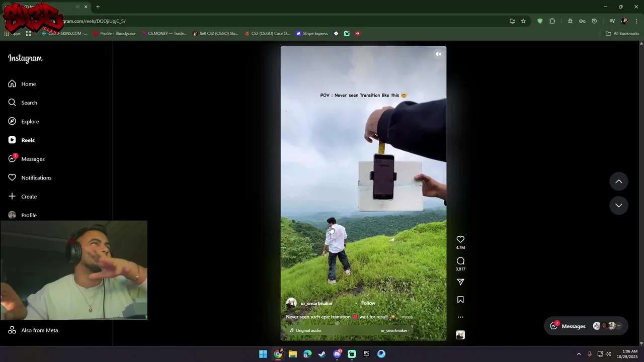The image size is (644, 362).
Task: Open Discord from the taskbar
Action: [x=337, y=354]
